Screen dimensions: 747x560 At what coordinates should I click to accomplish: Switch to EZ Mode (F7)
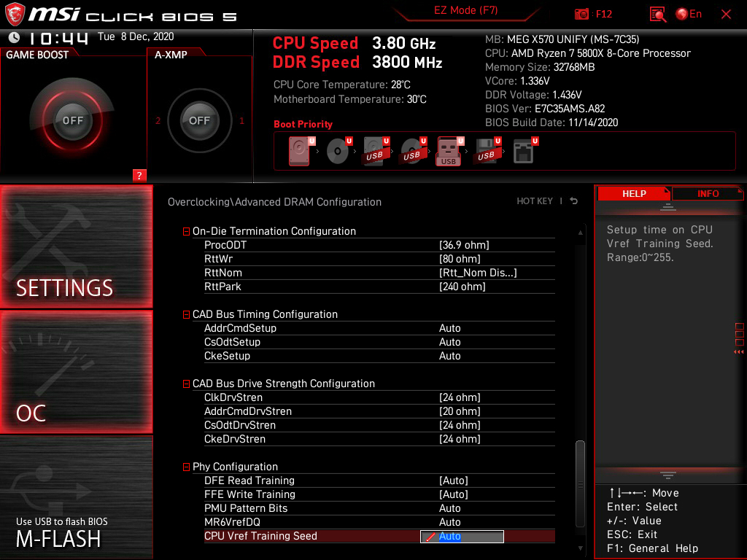point(465,10)
